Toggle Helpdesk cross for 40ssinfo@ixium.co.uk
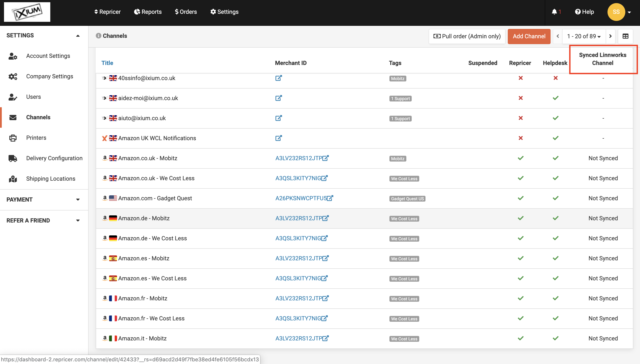 (555, 78)
